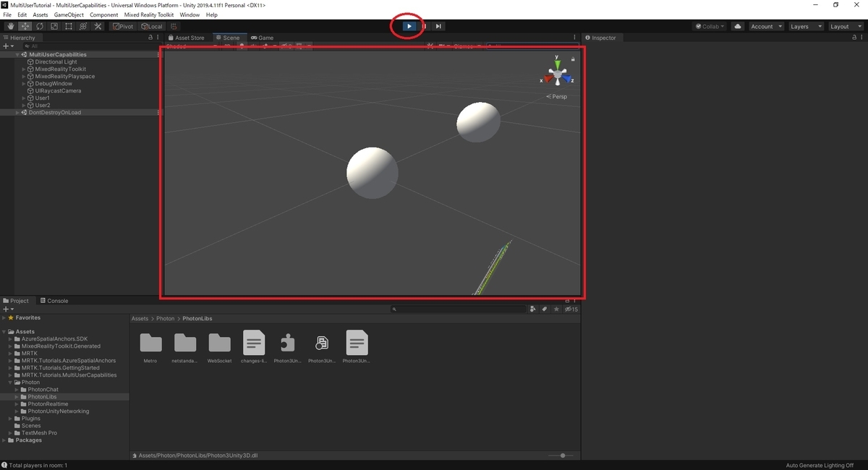
Task: Start Play mode
Action: (x=409, y=27)
